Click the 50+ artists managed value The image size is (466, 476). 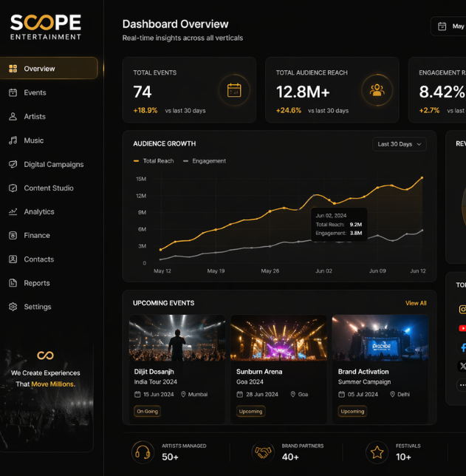click(170, 457)
